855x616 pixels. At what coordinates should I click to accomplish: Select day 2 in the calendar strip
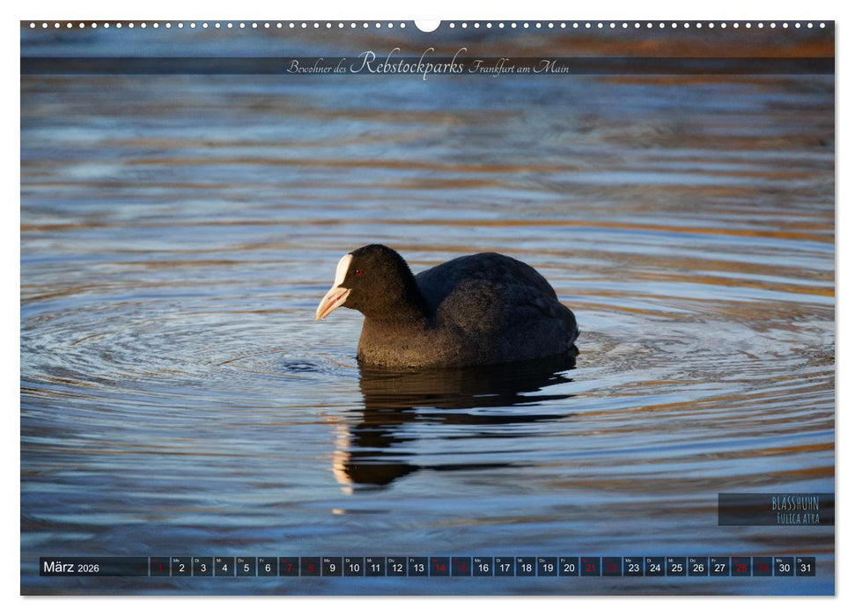(181, 568)
